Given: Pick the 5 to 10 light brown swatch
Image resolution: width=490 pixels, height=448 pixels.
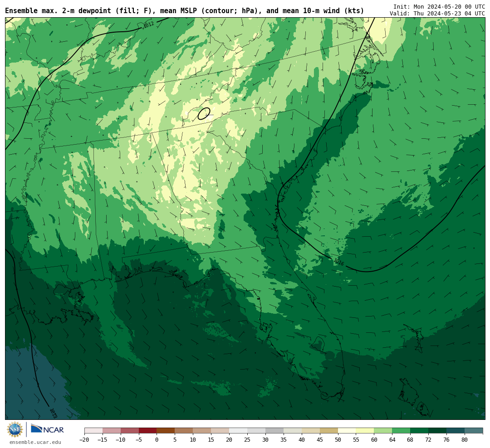Looking at the screenshot, I should 184,431.
